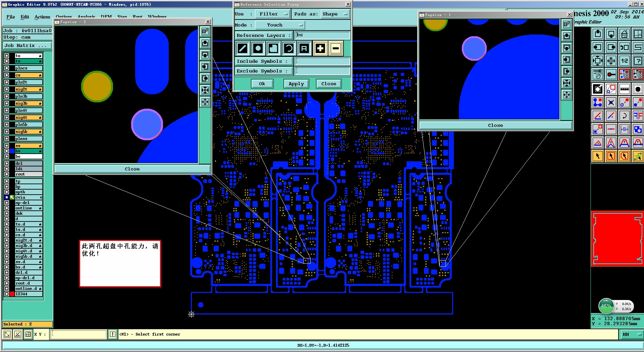This screenshot has height=352, width=644.
Task: Click the pan up view icon
Action: (598, 34)
